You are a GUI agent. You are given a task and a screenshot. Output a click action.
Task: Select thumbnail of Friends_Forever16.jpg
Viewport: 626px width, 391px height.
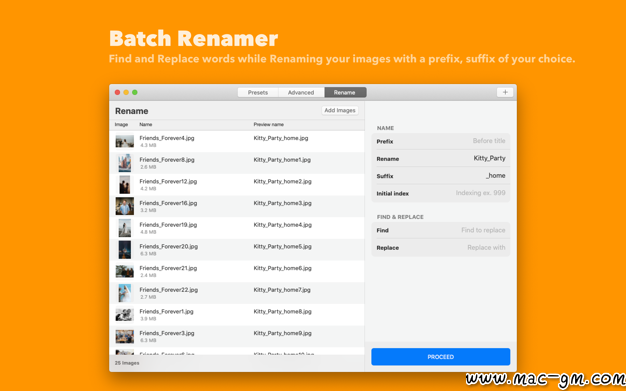click(x=125, y=206)
